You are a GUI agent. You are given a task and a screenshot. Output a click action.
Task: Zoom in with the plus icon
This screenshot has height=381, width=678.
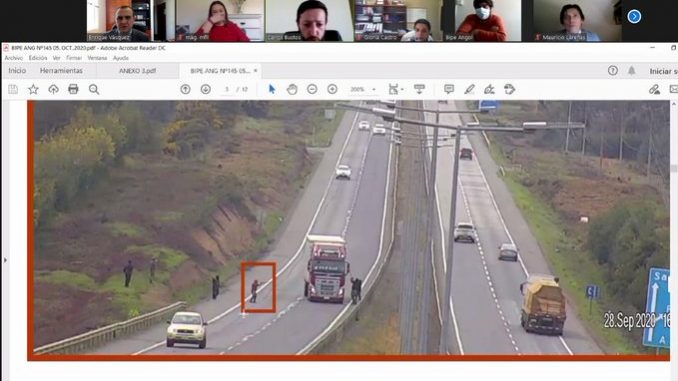point(333,90)
